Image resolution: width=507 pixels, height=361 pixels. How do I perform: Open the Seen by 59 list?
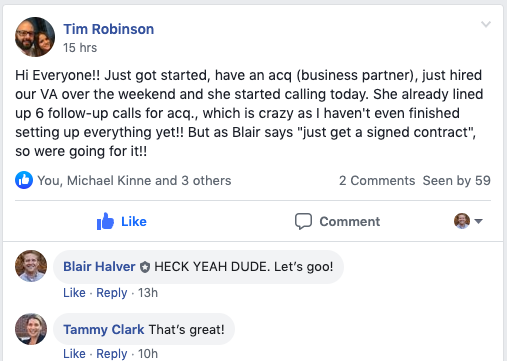tap(457, 180)
